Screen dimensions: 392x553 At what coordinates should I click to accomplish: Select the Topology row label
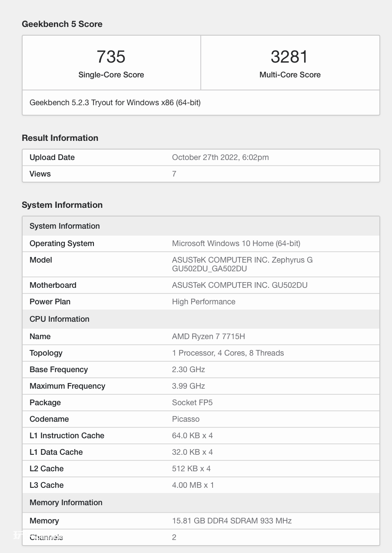coord(46,353)
